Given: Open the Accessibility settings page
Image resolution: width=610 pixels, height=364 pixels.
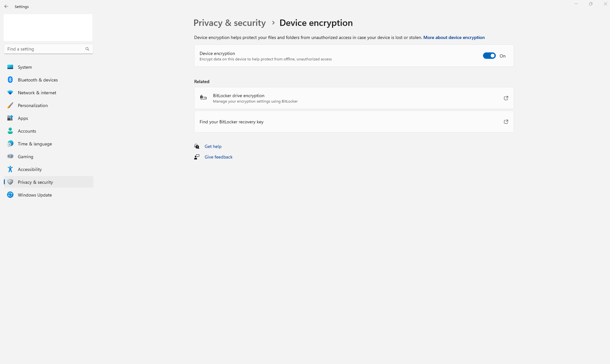Looking at the screenshot, I should point(30,169).
